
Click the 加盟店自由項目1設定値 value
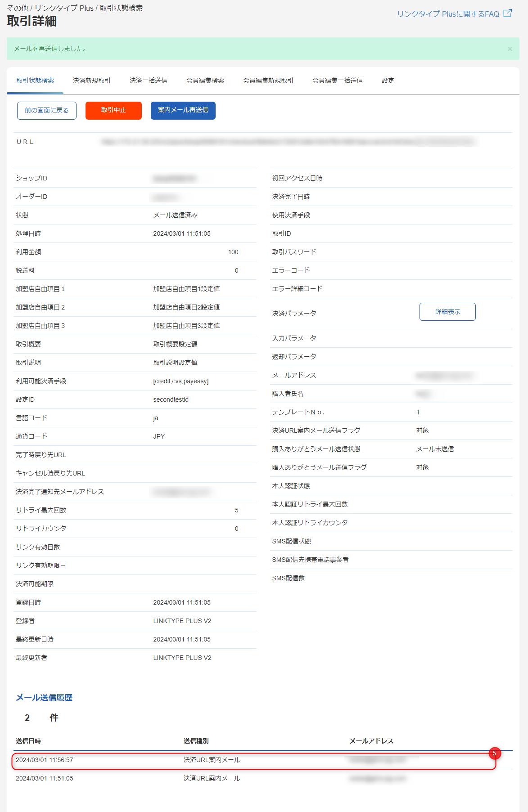click(x=187, y=289)
